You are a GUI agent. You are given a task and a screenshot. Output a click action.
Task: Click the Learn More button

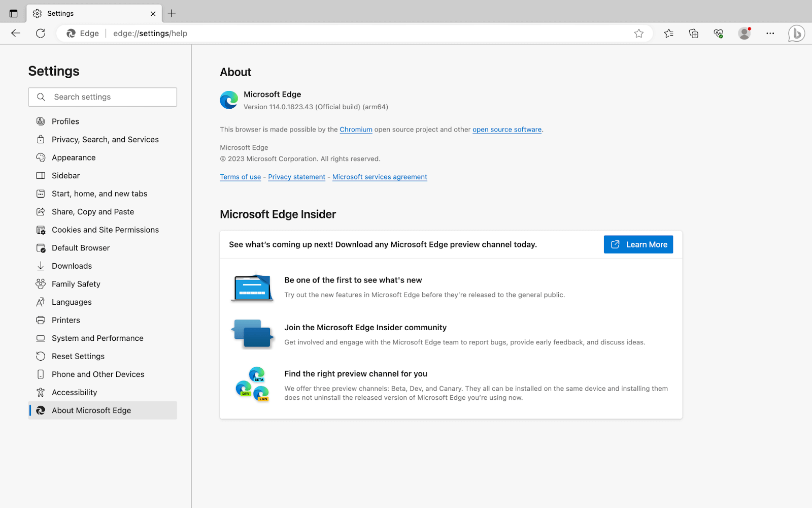click(638, 244)
